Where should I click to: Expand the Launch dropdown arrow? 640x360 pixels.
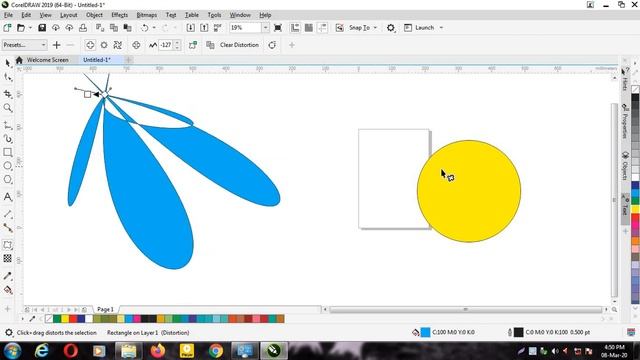(x=441, y=28)
